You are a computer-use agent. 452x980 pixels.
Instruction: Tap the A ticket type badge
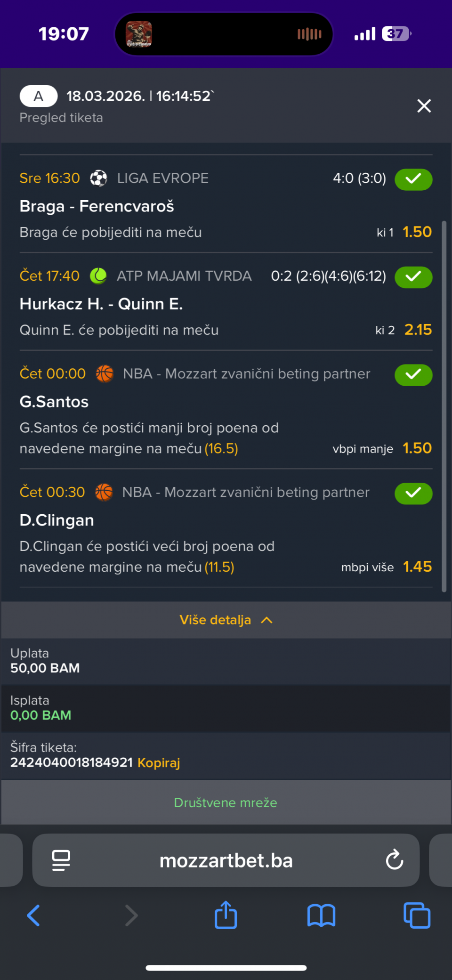tap(39, 96)
